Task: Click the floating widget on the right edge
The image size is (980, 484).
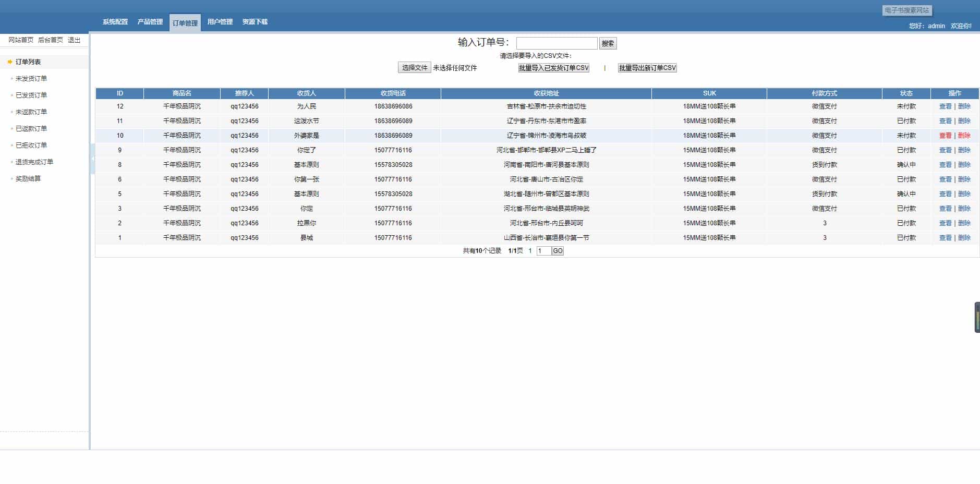Action: tap(977, 317)
